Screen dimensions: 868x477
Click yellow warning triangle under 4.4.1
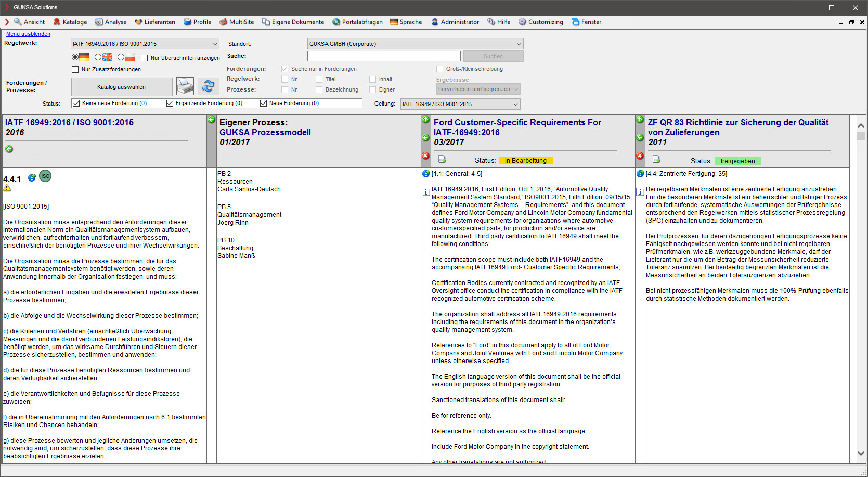pos(7,188)
